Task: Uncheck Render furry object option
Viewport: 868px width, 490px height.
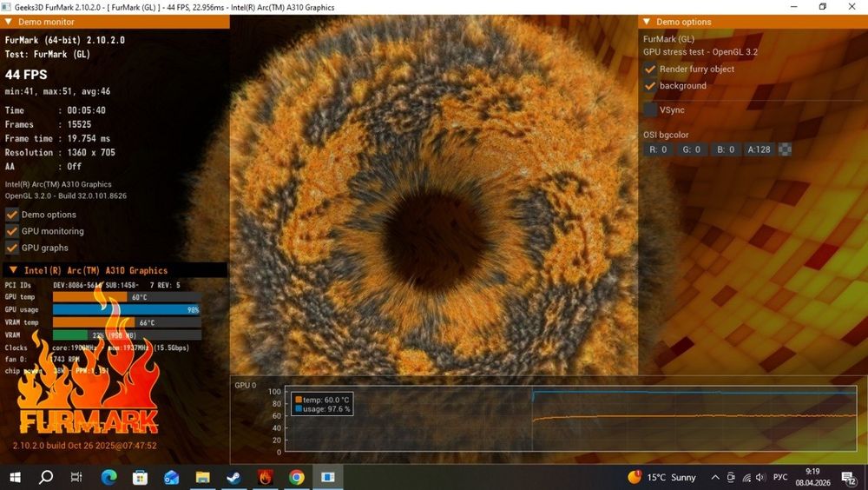Action: [650, 70]
